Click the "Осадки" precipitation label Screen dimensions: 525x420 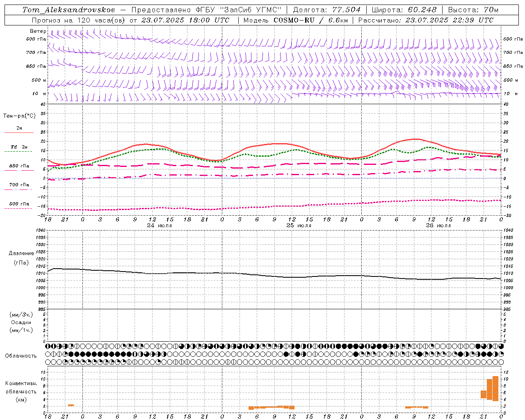tap(21, 322)
